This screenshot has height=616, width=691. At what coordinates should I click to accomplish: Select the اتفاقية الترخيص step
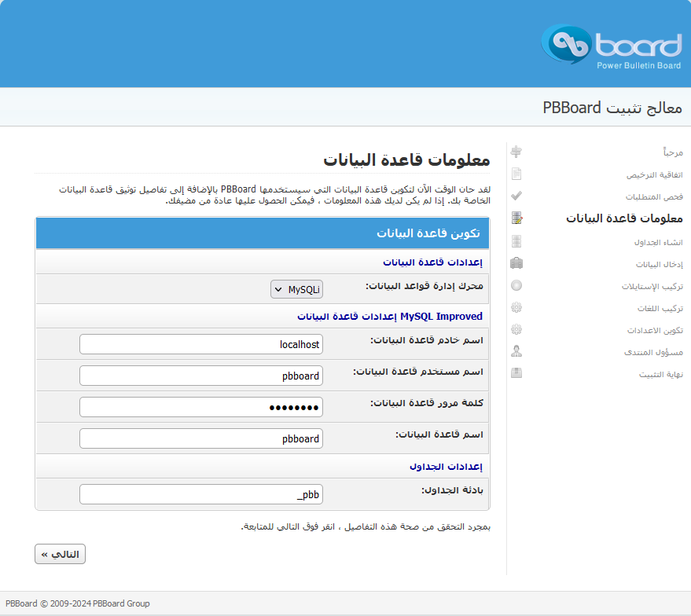(x=654, y=174)
